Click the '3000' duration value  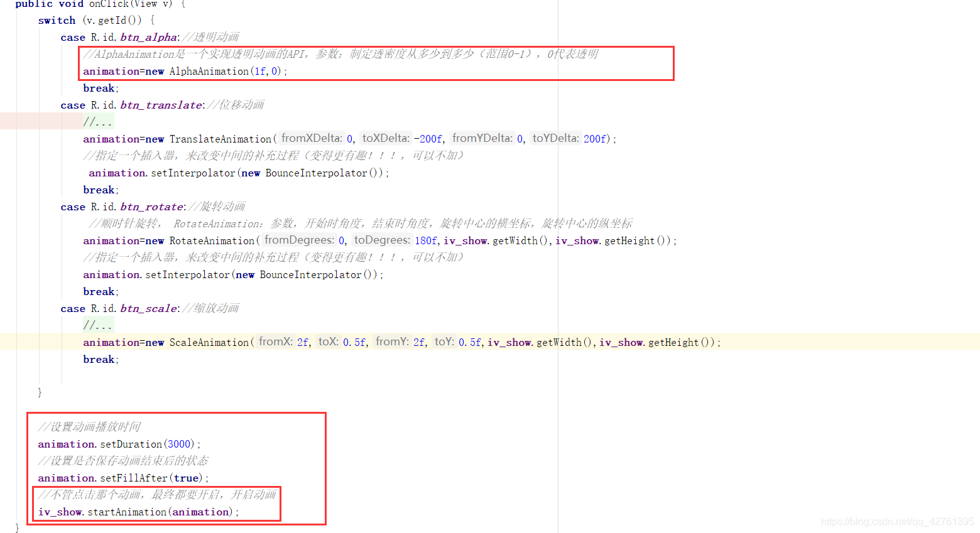pos(179,444)
